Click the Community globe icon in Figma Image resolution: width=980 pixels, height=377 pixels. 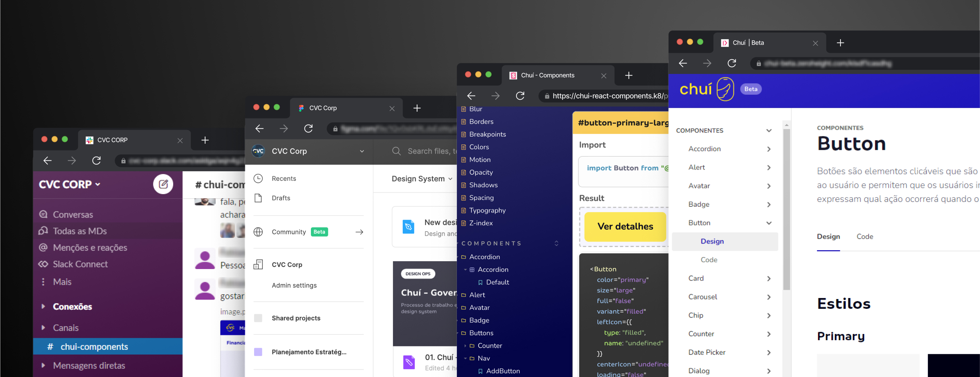[x=258, y=232]
